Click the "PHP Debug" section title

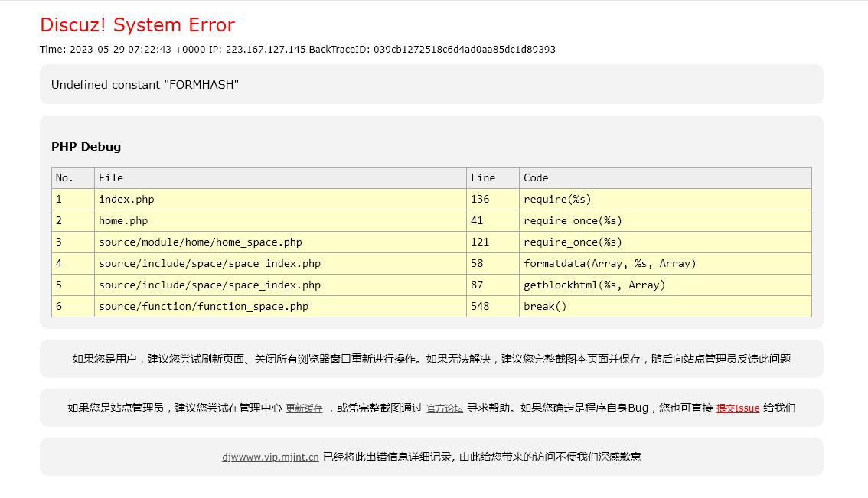point(86,147)
